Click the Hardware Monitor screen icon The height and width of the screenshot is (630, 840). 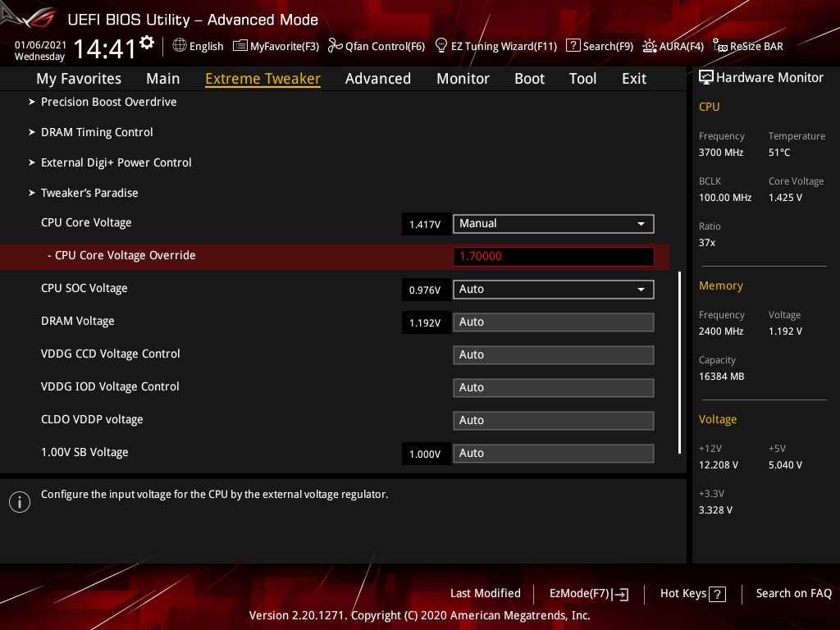tap(706, 78)
